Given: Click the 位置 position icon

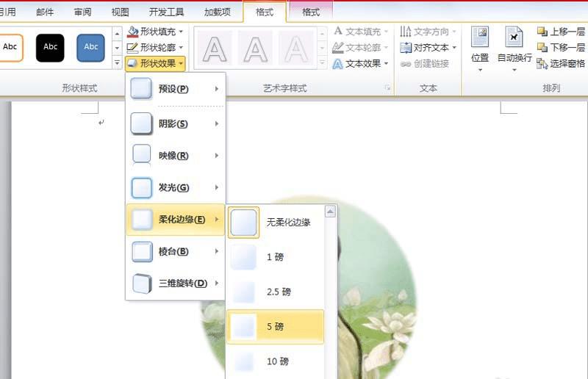Looking at the screenshot, I should 480,37.
